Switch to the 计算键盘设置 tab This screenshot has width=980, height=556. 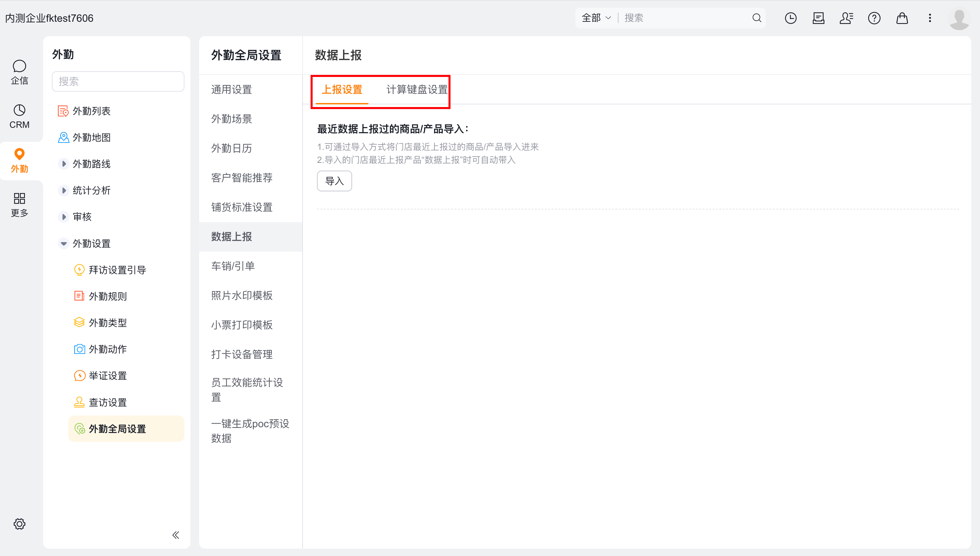click(x=417, y=89)
